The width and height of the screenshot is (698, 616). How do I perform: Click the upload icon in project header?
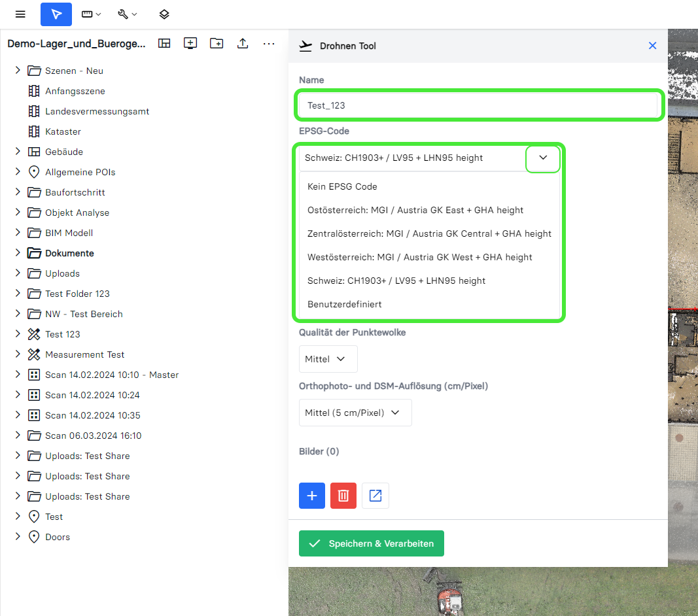coord(243,43)
